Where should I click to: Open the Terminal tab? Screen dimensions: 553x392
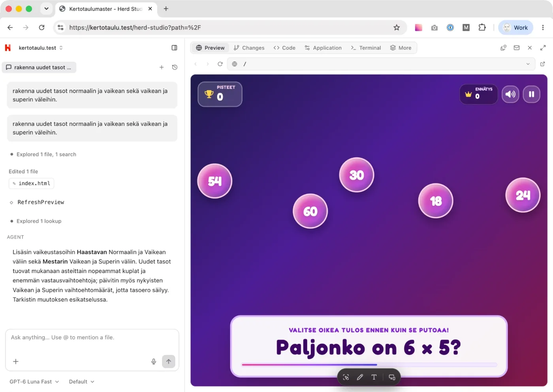point(366,48)
